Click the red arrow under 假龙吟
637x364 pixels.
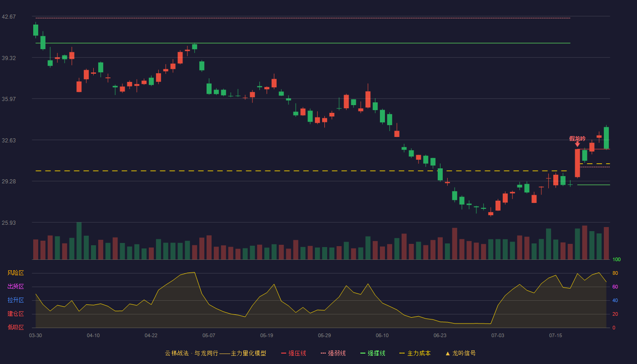(x=577, y=144)
